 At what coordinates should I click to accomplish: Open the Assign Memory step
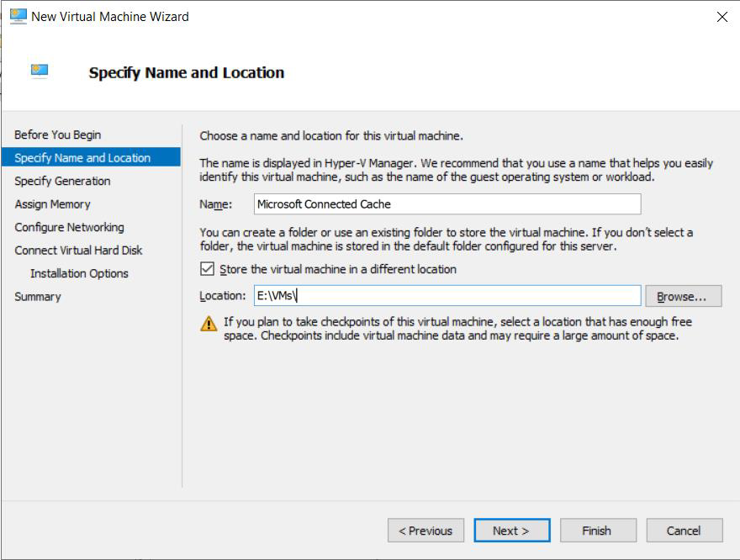click(52, 204)
